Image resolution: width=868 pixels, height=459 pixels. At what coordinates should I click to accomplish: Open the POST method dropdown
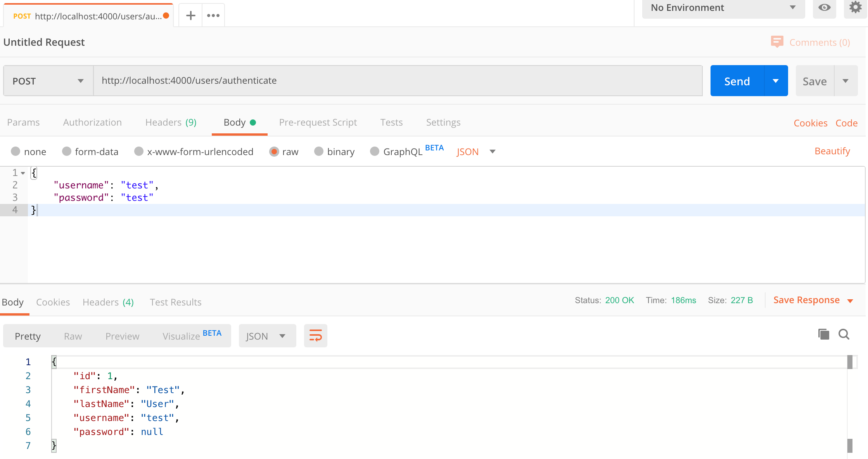pyautogui.click(x=48, y=81)
